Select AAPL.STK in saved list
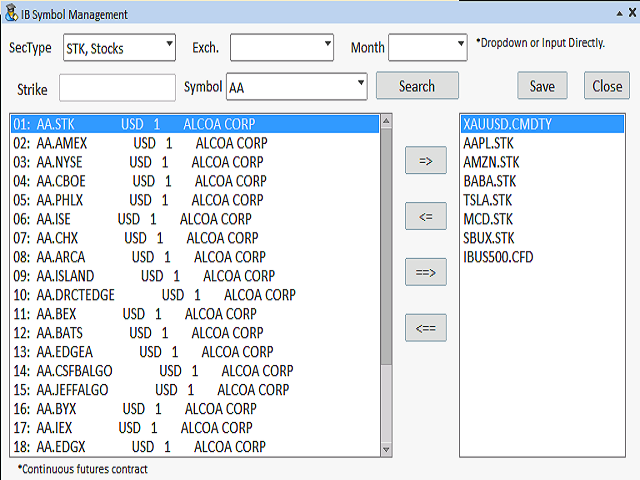640x480 pixels. 542,143
